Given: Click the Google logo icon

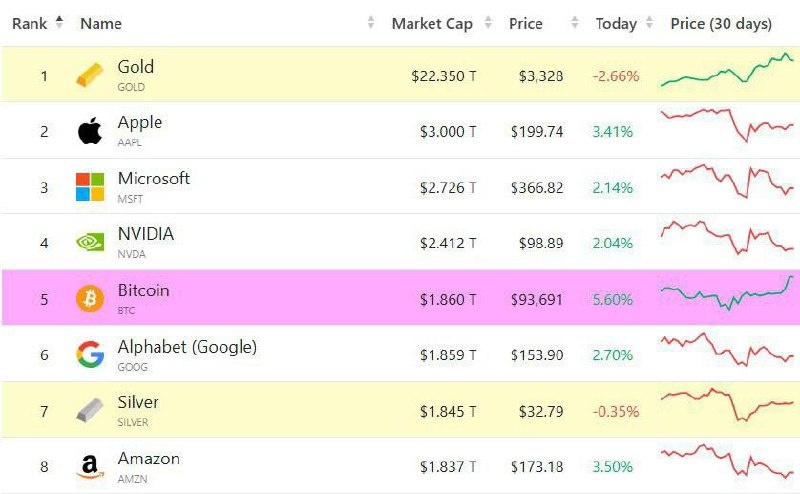Looking at the screenshot, I should pyautogui.click(x=89, y=354).
